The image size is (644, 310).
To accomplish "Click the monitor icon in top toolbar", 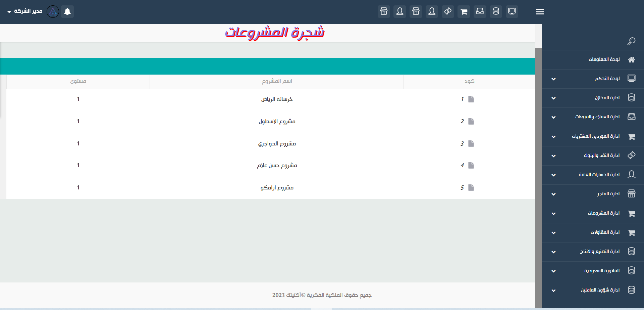I will click(512, 11).
